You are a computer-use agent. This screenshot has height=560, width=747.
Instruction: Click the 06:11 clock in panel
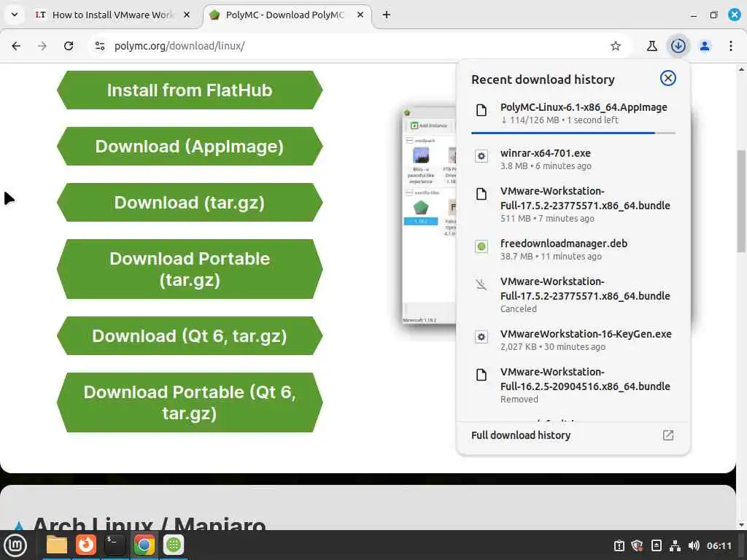(719, 545)
